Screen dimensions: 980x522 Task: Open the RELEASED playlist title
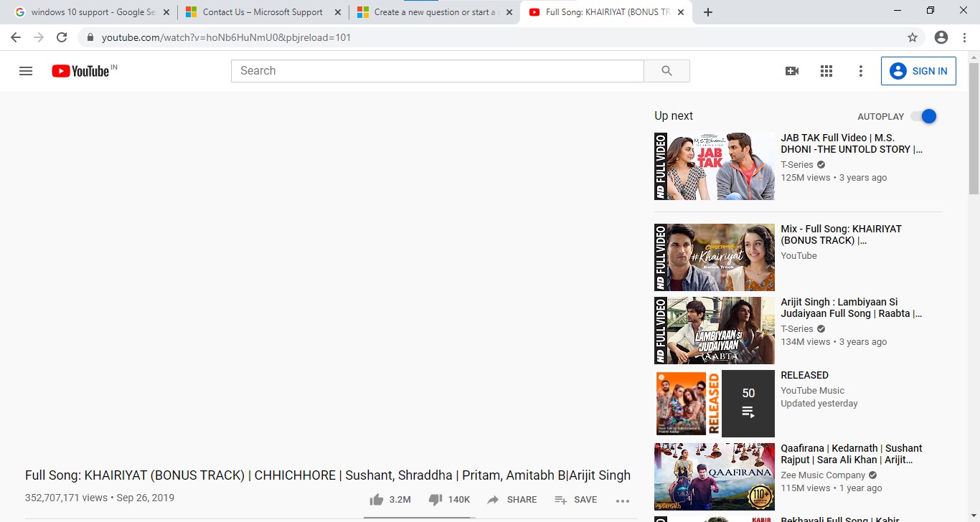pyautogui.click(x=804, y=375)
